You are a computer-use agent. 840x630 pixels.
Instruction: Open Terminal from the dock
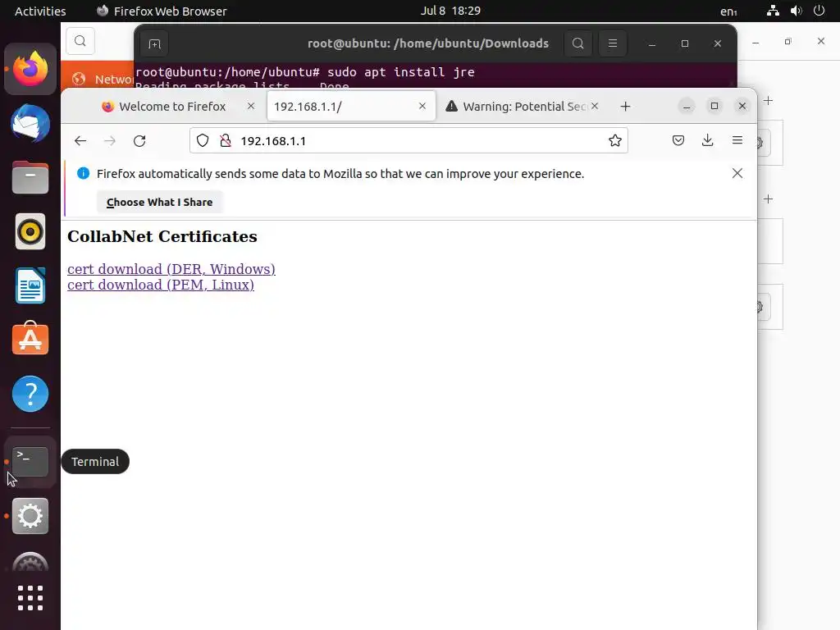point(30,462)
